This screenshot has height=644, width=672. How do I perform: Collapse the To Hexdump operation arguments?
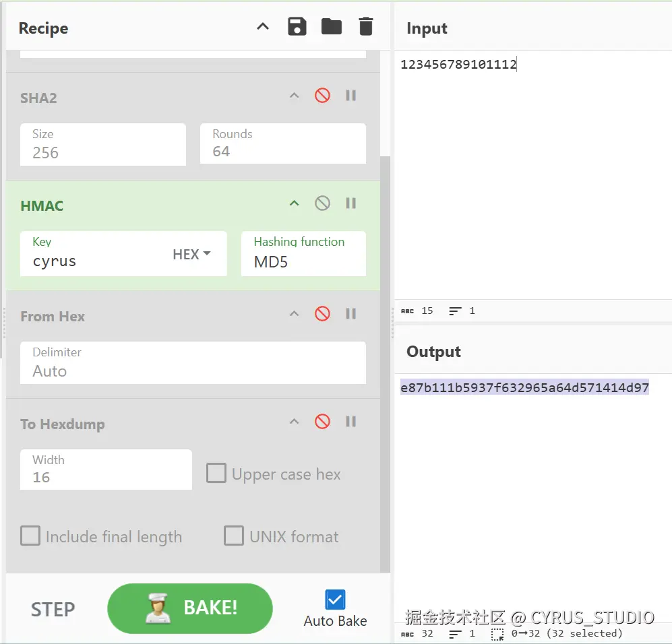(294, 422)
